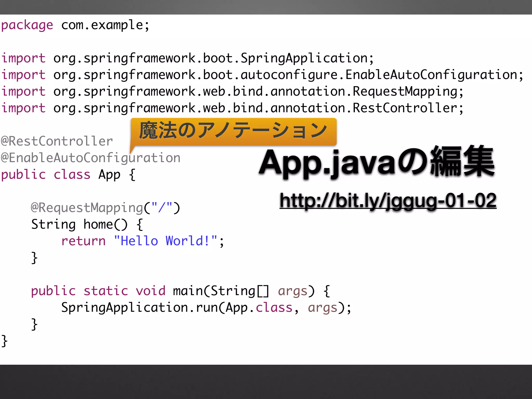Click the SpringApplication import line
Image resolution: width=532 pixels, height=399 pixels.
coord(188,59)
